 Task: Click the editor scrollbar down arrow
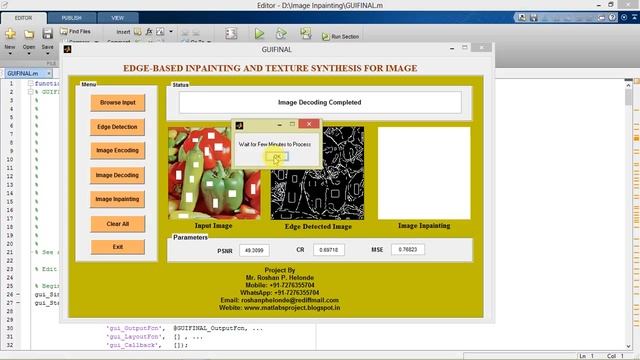click(628, 346)
